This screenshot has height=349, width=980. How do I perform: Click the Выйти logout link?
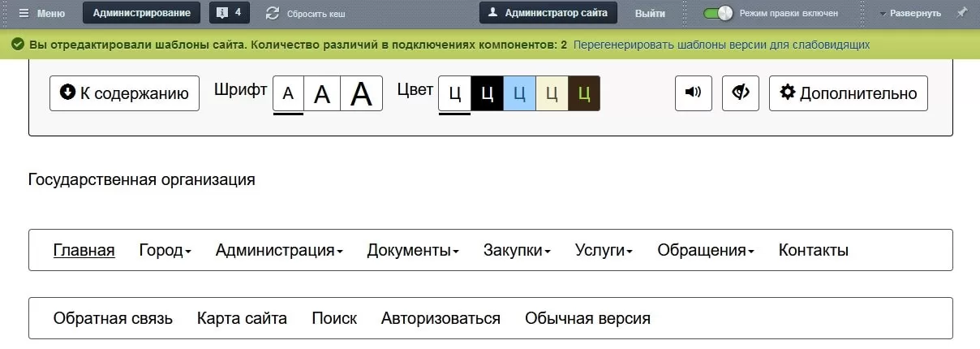tap(650, 13)
